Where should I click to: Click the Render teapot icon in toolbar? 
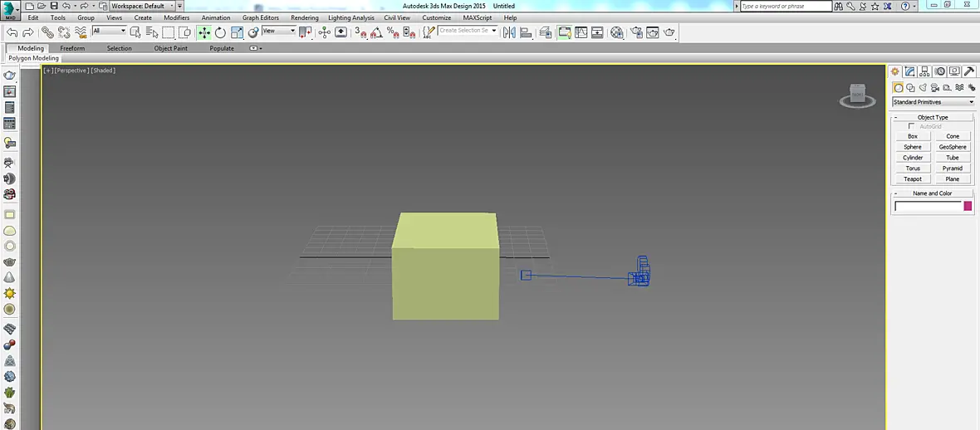(x=669, y=32)
